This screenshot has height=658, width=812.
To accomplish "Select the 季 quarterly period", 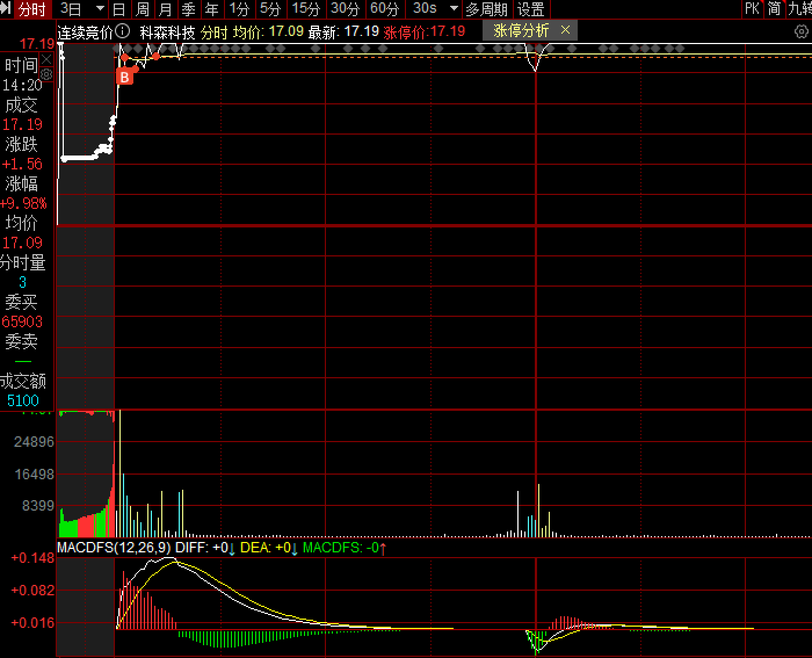I will point(188,9).
